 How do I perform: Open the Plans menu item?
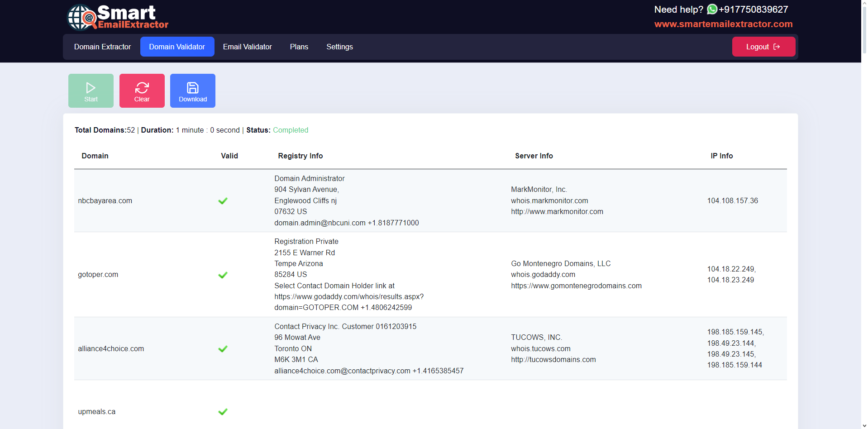point(299,47)
